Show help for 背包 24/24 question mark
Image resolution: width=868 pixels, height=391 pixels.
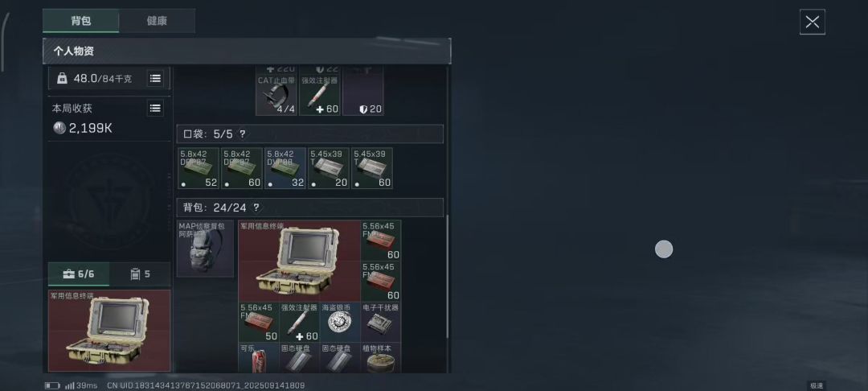256,208
